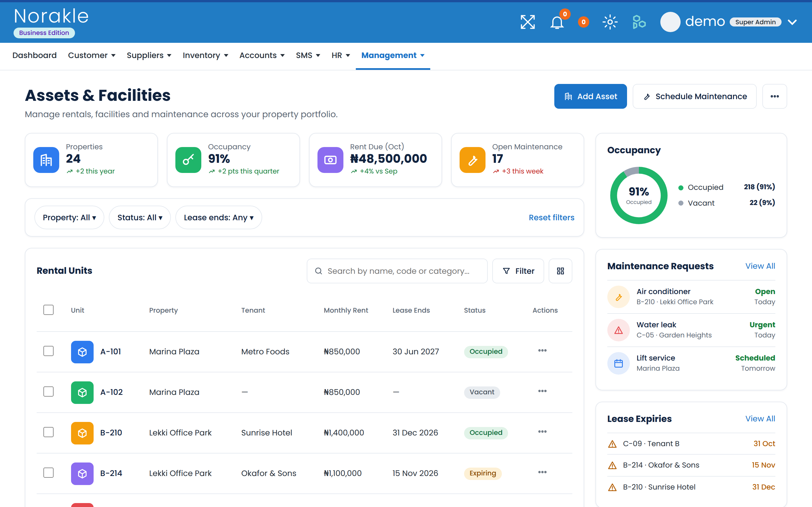Tick the checkbox for unit A-102
Viewport: 812px width, 507px height.
pyautogui.click(x=49, y=392)
